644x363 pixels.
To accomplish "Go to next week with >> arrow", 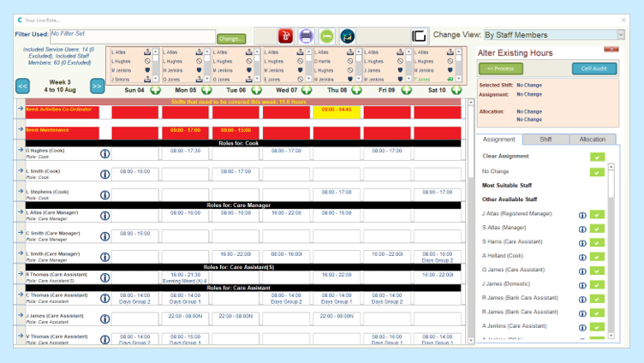I will [x=98, y=86].
